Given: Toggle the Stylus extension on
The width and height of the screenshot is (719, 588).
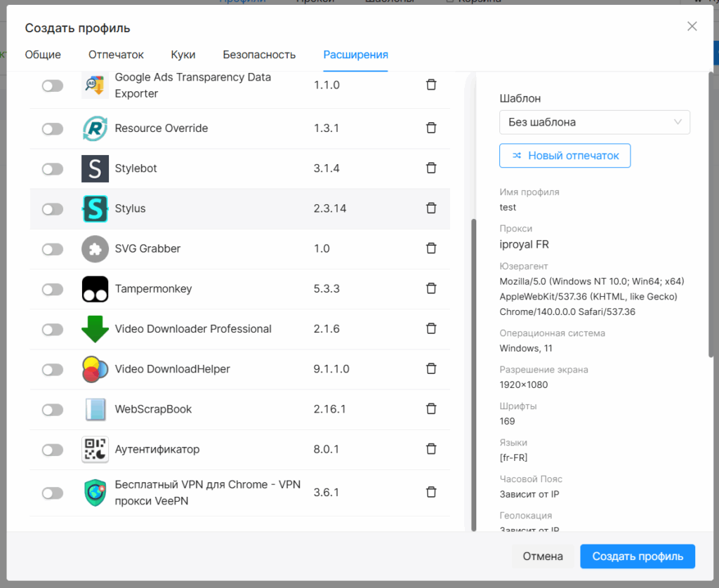Looking at the screenshot, I should tap(53, 209).
